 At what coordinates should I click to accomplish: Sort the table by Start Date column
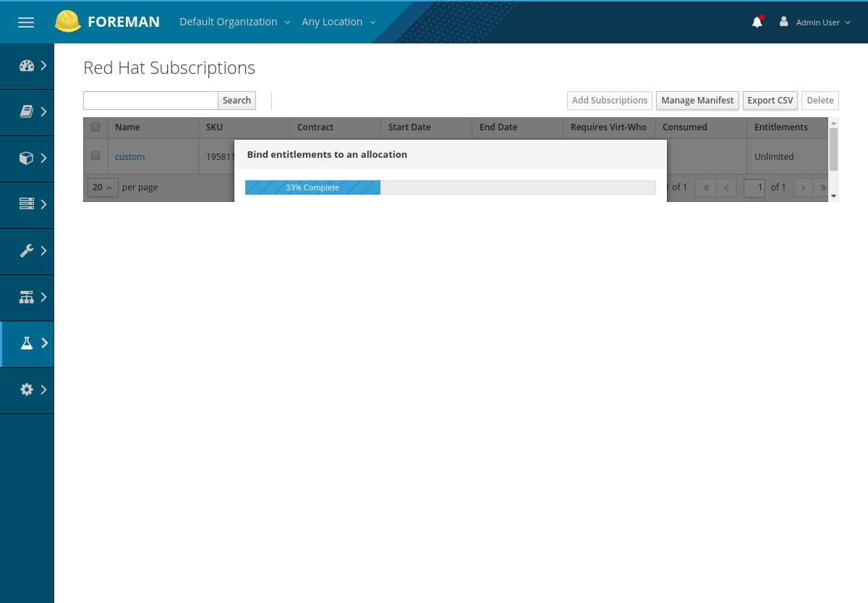tap(409, 127)
